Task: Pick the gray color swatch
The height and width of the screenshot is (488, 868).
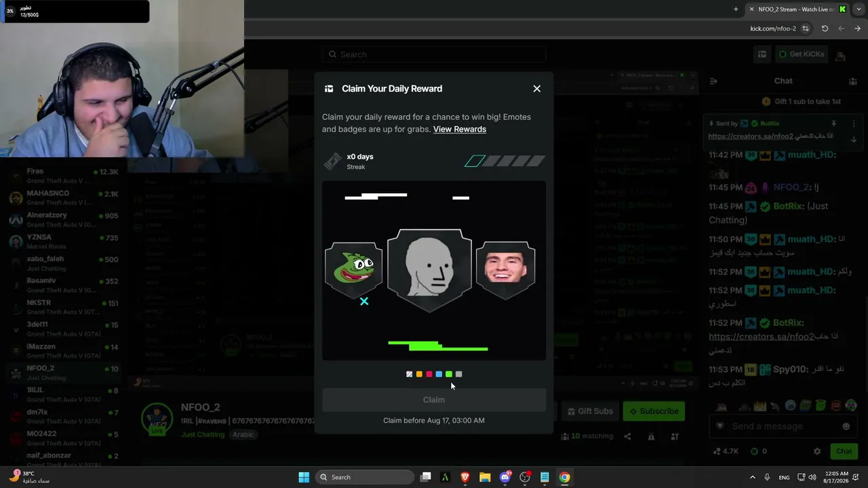Action: [x=459, y=374]
